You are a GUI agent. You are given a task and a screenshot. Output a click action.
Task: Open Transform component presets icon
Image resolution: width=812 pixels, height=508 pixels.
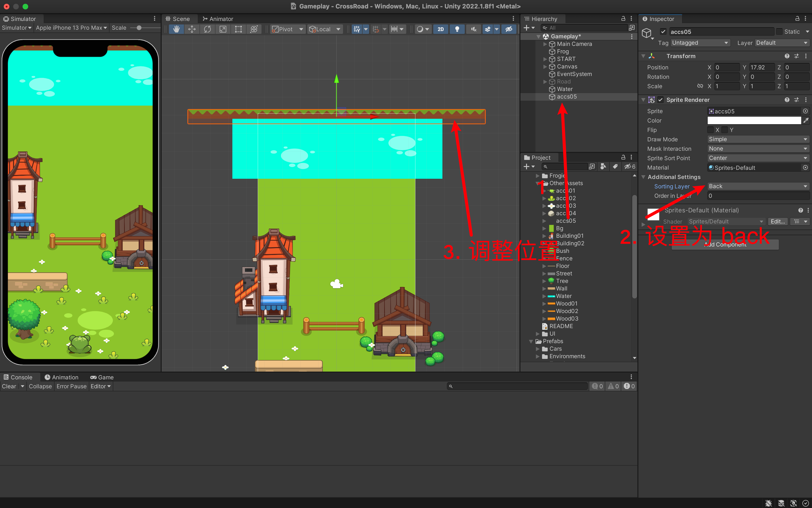tap(796, 56)
